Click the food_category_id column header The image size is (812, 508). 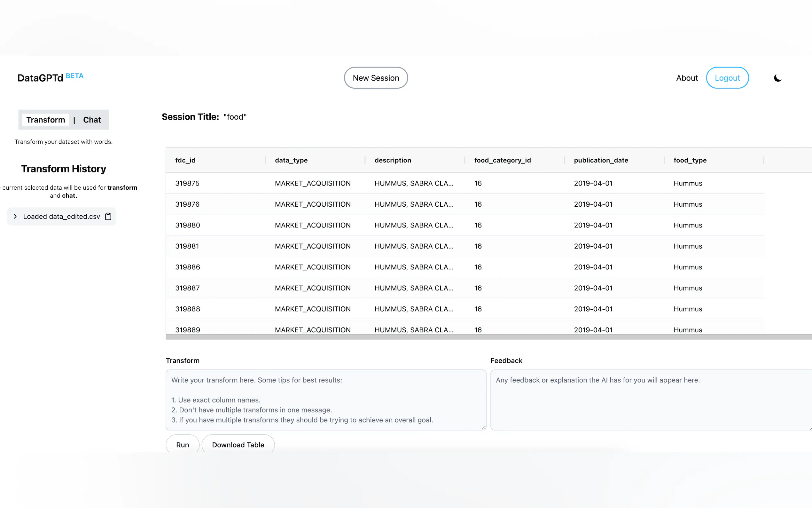502,160
